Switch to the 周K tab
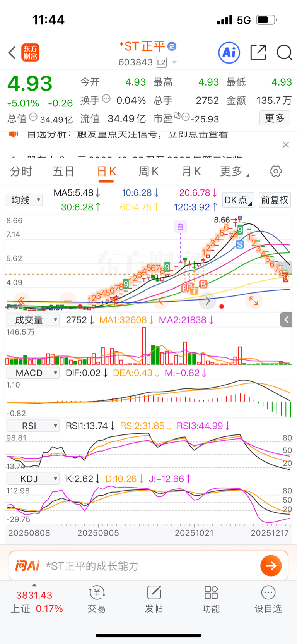The width and height of the screenshot is (297, 644). [148, 171]
